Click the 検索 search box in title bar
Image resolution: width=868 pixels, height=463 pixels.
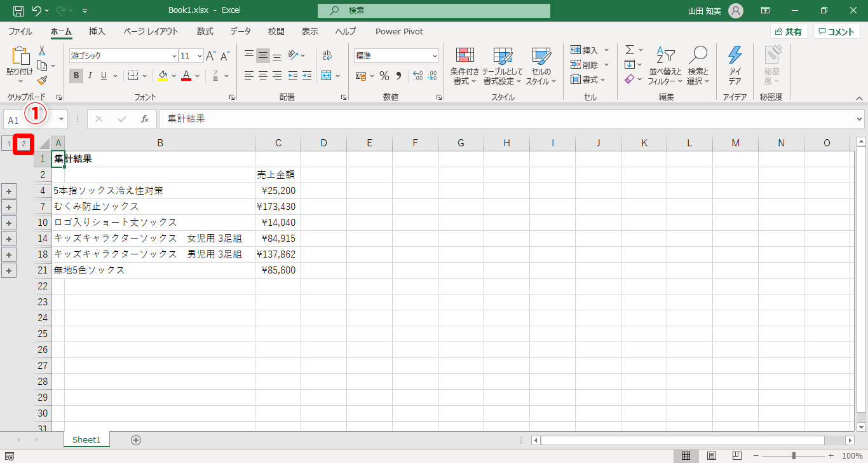434,11
